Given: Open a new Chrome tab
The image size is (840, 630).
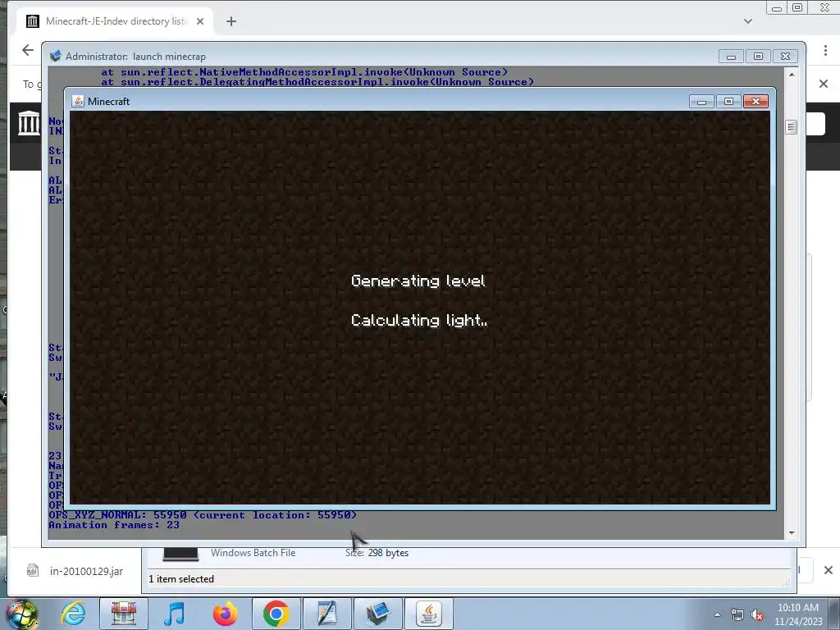Looking at the screenshot, I should 231,21.
